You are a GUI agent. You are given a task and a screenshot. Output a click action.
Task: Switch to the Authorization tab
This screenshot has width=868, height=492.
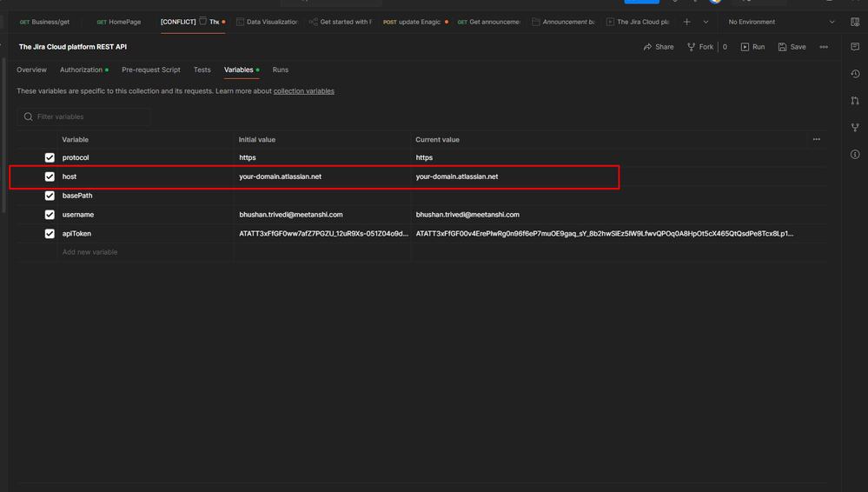[83, 70]
